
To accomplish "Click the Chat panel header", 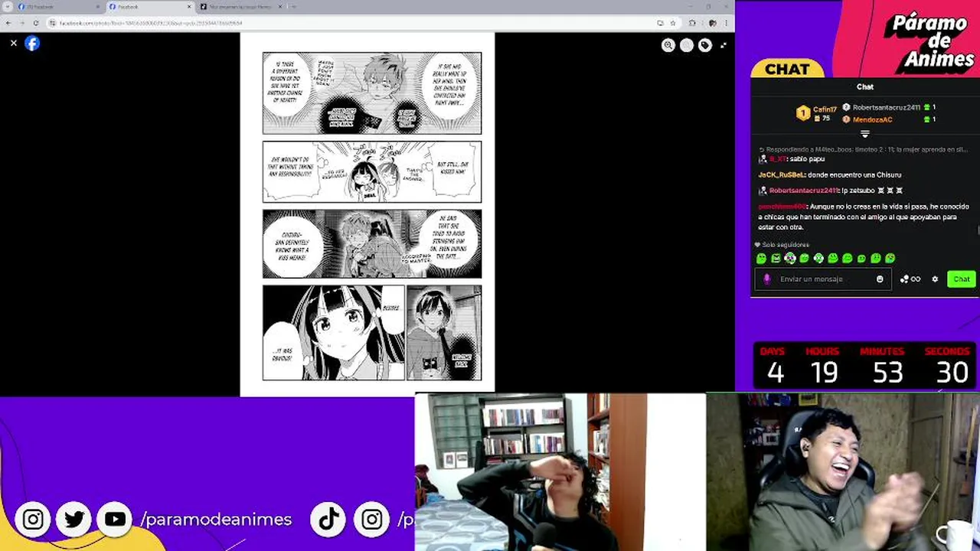I will [x=865, y=87].
